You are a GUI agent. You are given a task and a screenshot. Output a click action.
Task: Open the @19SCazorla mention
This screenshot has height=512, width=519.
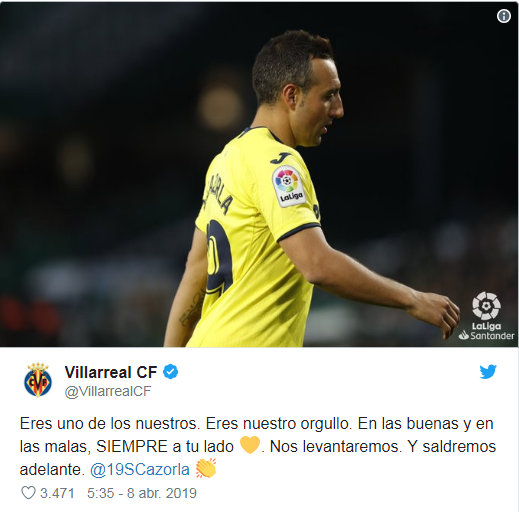(x=140, y=469)
